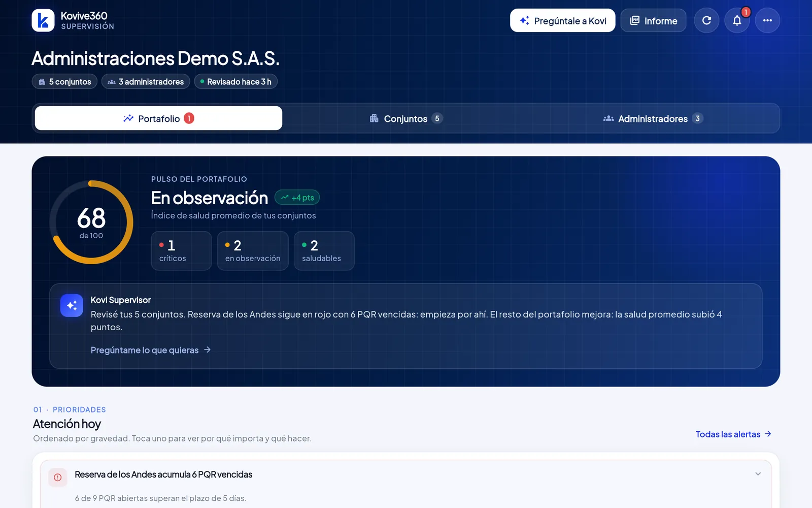
Task: Click the Kovive360 logo icon
Action: (43, 20)
